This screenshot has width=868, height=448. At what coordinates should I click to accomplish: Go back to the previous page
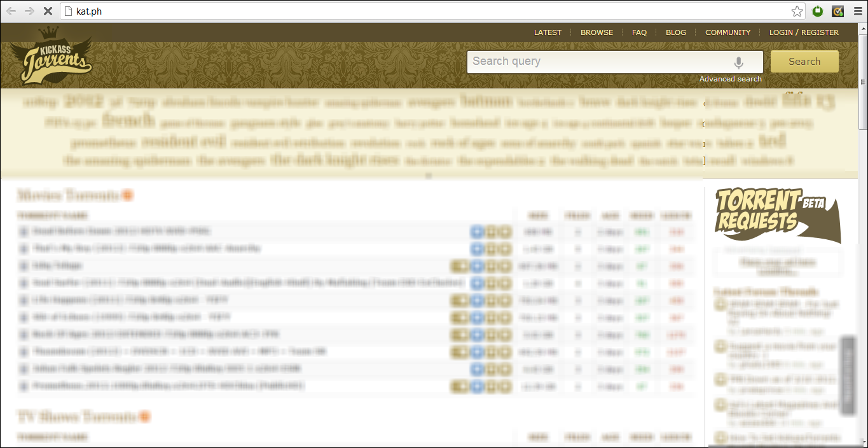coord(11,11)
